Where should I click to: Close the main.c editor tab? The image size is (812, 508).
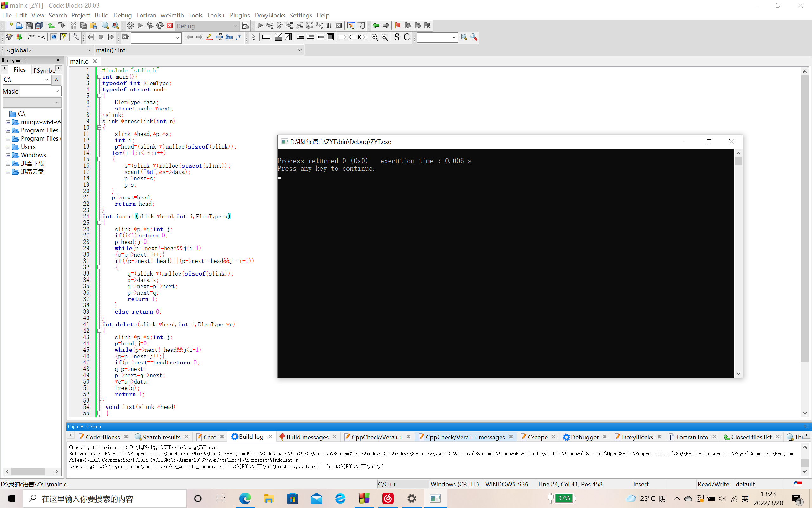point(95,61)
